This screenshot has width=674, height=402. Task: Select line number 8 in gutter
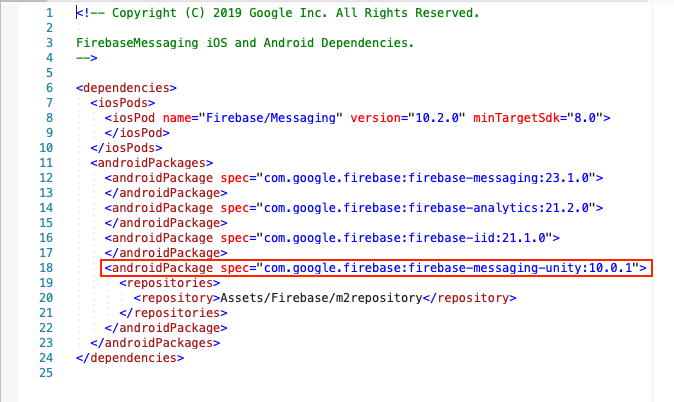pos(49,118)
